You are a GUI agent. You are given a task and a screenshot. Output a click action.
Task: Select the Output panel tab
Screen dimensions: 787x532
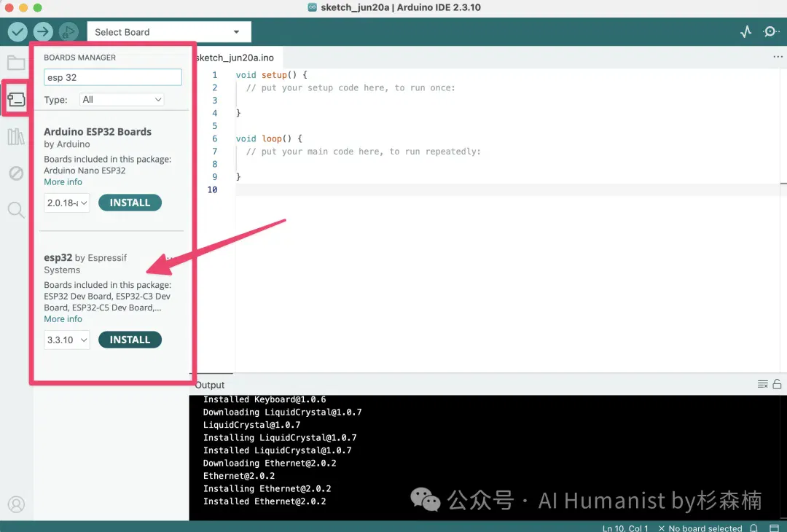210,385
